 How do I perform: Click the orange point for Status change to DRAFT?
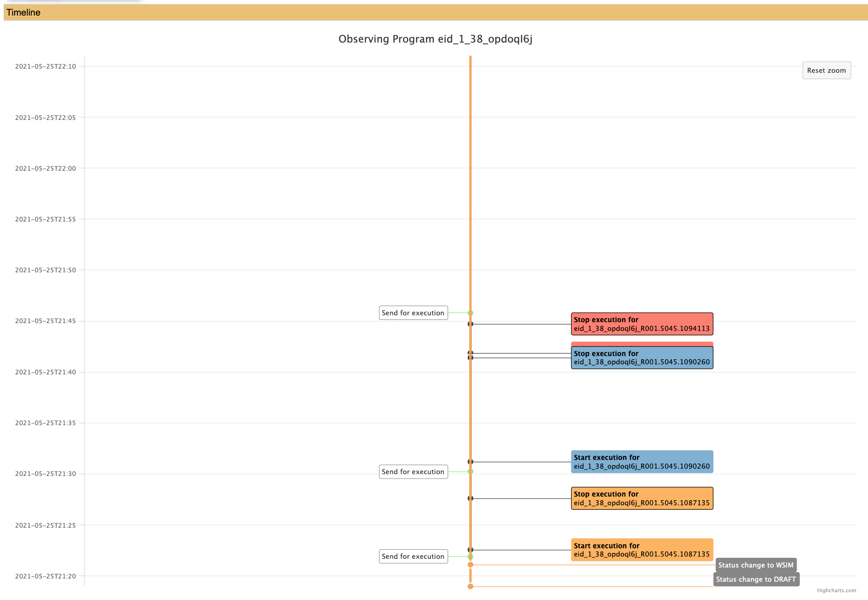[x=471, y=586]
